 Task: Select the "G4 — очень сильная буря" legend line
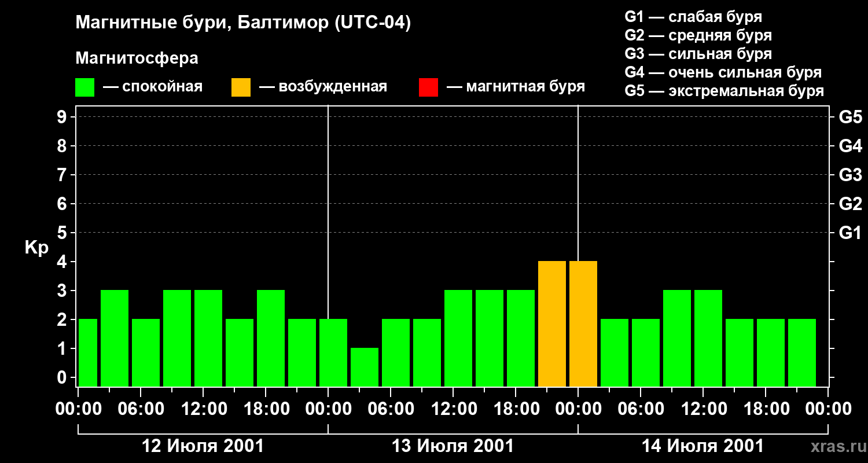tap(723, 72)
